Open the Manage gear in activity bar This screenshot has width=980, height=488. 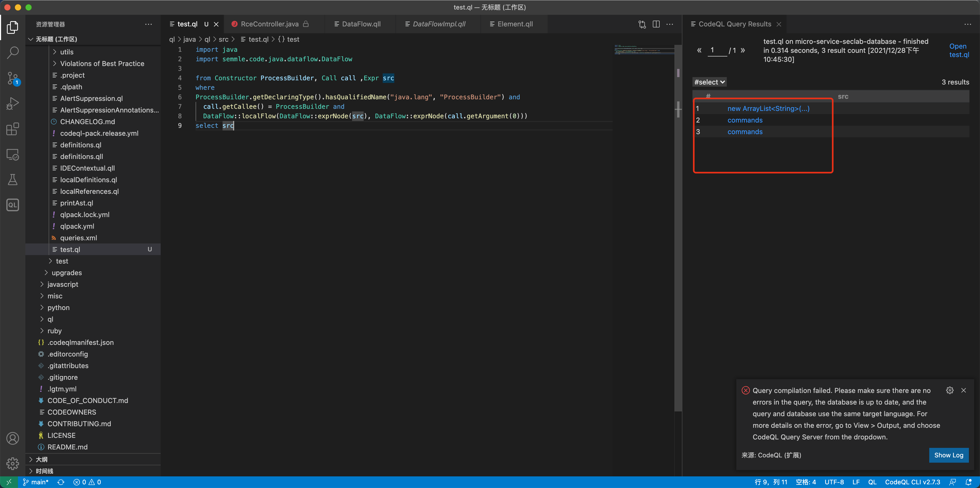[13, 463]
